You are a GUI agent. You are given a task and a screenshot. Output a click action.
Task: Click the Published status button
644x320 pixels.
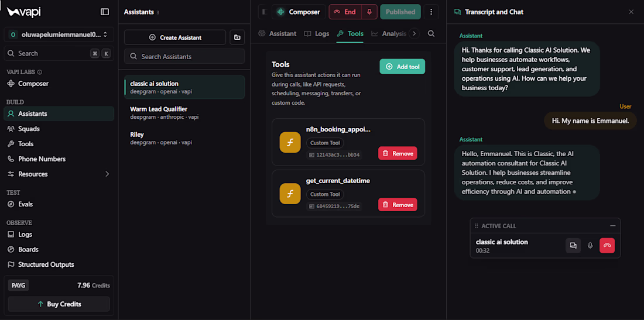400,12
